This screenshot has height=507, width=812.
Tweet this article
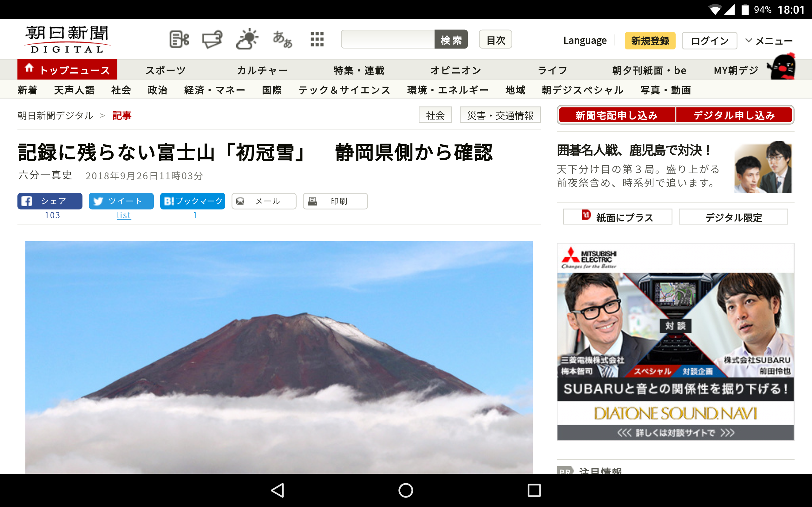(121, 201)
